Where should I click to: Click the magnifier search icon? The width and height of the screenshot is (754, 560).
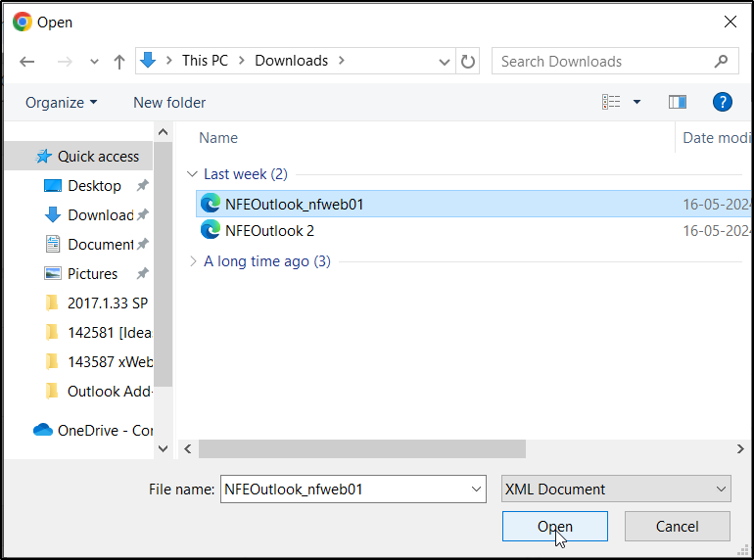[x=721, y=61]
